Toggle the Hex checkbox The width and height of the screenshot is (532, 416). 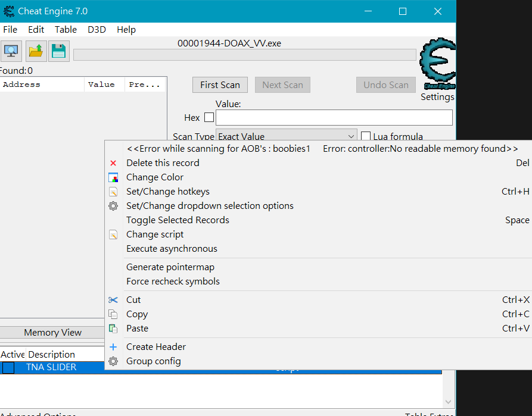click(209, 117)
